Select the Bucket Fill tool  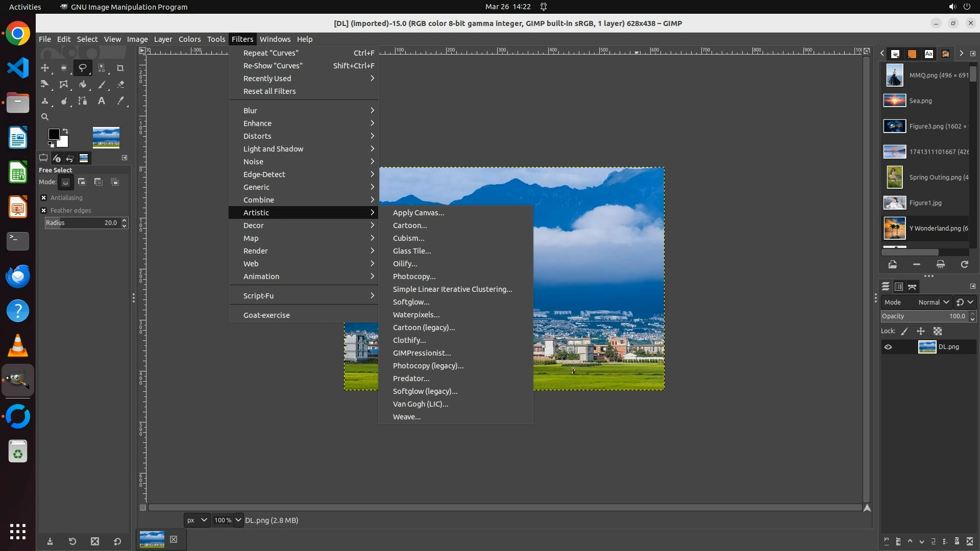click(83, 85)
